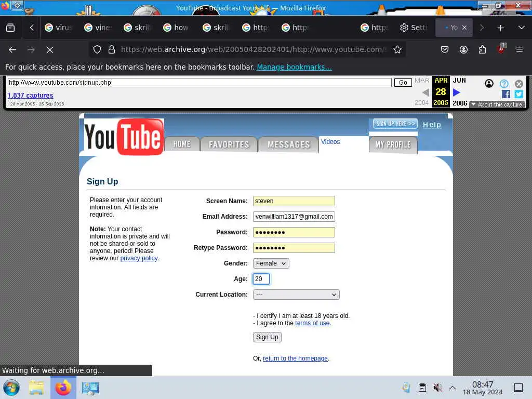This screenshot has height=399, width=532.
Task: Open the Help link
Action: click(432, 125)
